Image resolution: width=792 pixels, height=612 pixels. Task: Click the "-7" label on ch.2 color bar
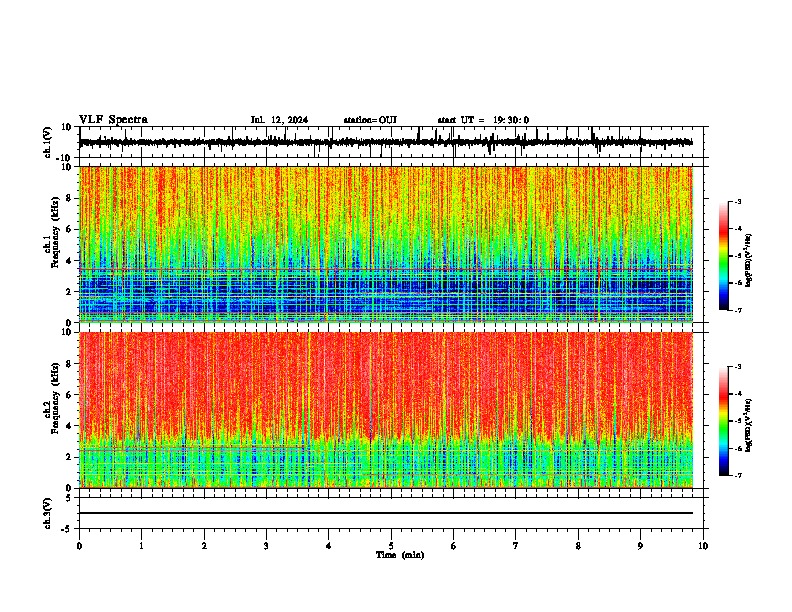(737, 475)
